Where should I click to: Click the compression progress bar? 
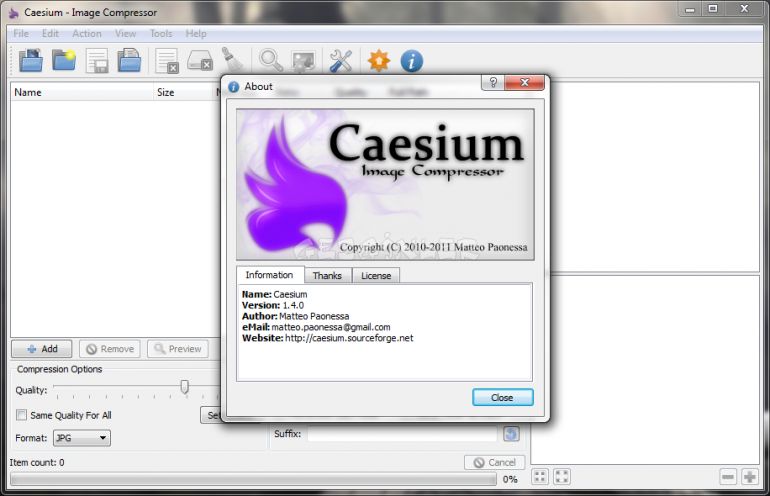click(253, 479)
